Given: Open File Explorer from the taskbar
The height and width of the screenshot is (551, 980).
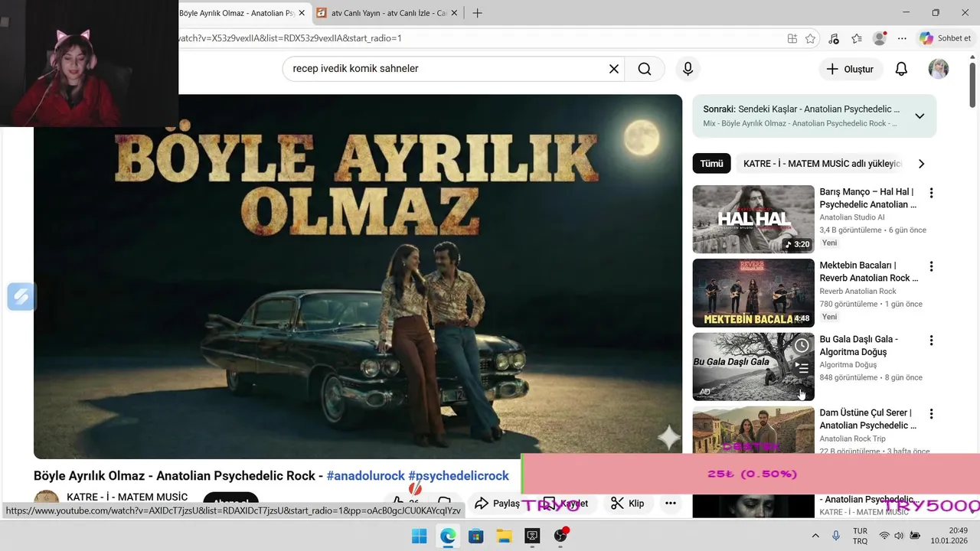Looking at the screenshot, I should coord(504,536).
